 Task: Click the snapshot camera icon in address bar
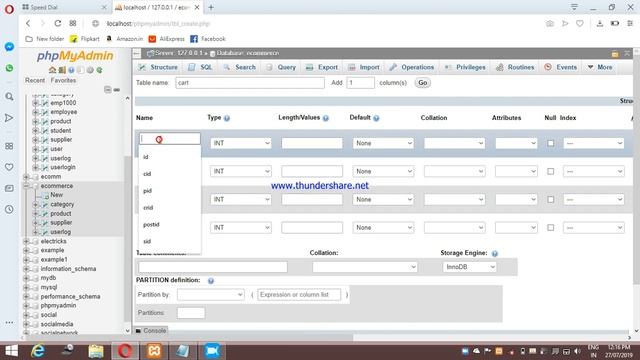click(550, 24)
